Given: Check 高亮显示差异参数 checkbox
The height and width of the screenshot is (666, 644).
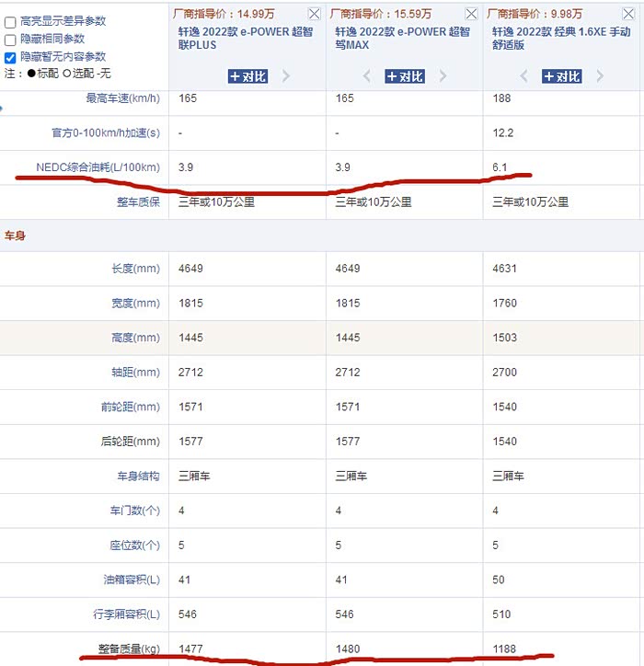Looking at the screenshot, I should [x=10, y=22].
